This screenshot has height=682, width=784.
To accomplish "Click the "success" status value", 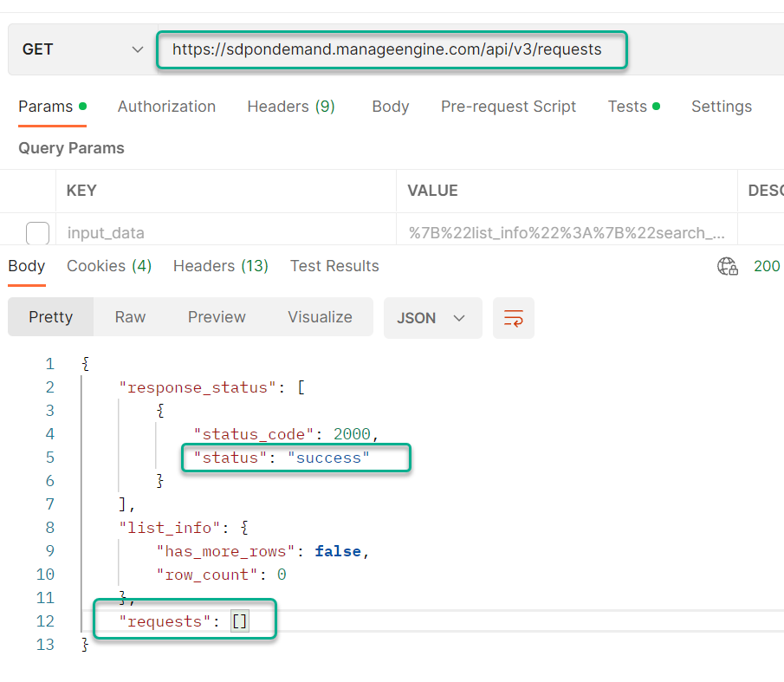I will coord(328,458).
